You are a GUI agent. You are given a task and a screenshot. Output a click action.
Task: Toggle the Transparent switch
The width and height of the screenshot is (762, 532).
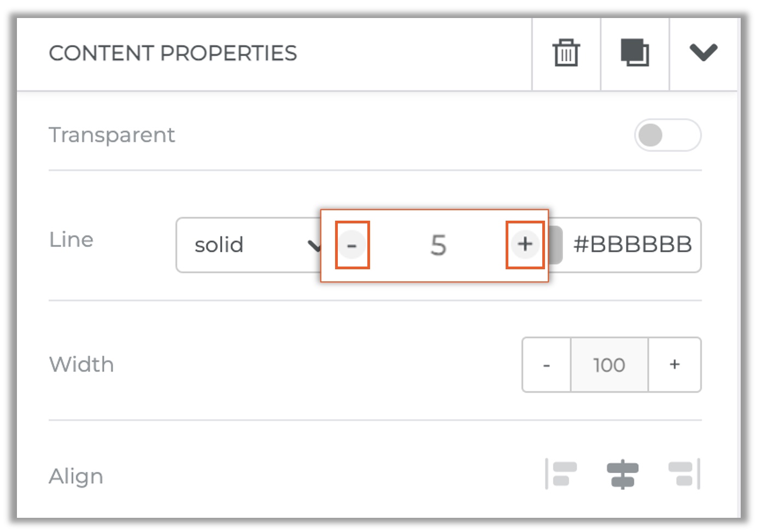tap(667, 135)
